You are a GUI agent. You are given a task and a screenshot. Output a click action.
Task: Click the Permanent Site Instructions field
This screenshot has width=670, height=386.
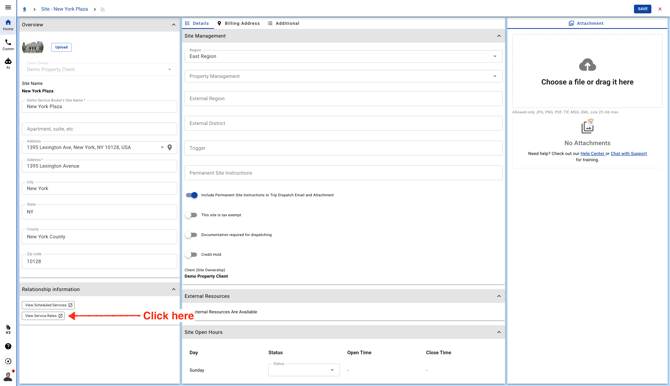click(343, 173)
